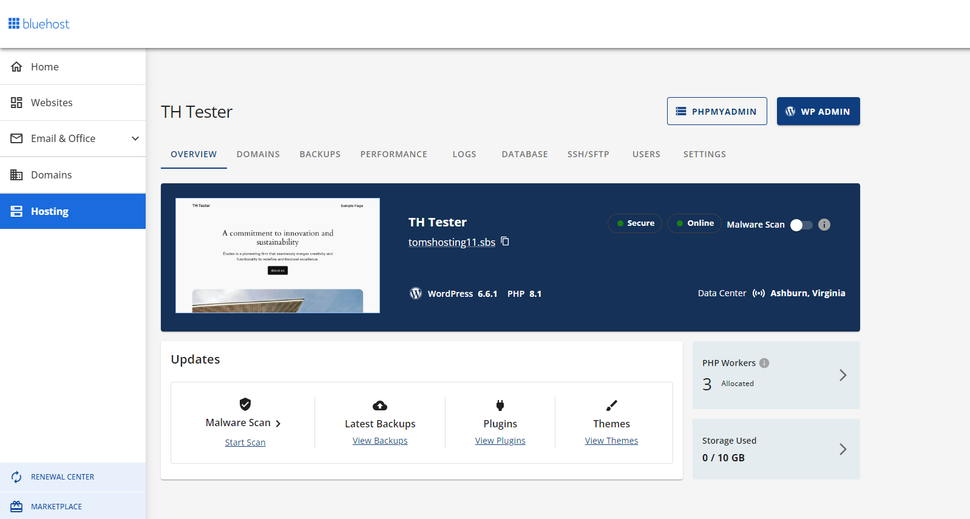Screen dimensions: 970x519
Task: Toggle the Malware Scan switch
Action: (x=802, y=225)
